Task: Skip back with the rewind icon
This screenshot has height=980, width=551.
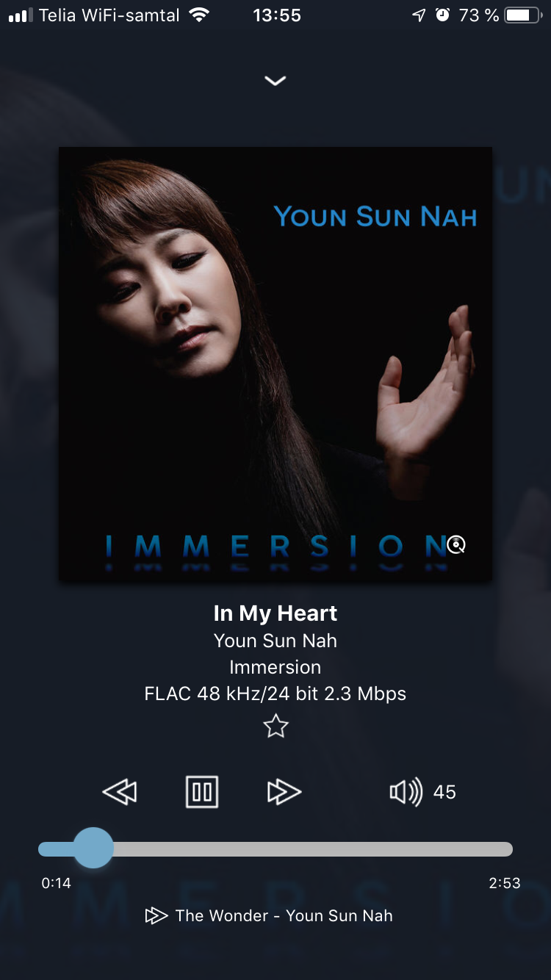Action: click(119, 792)
